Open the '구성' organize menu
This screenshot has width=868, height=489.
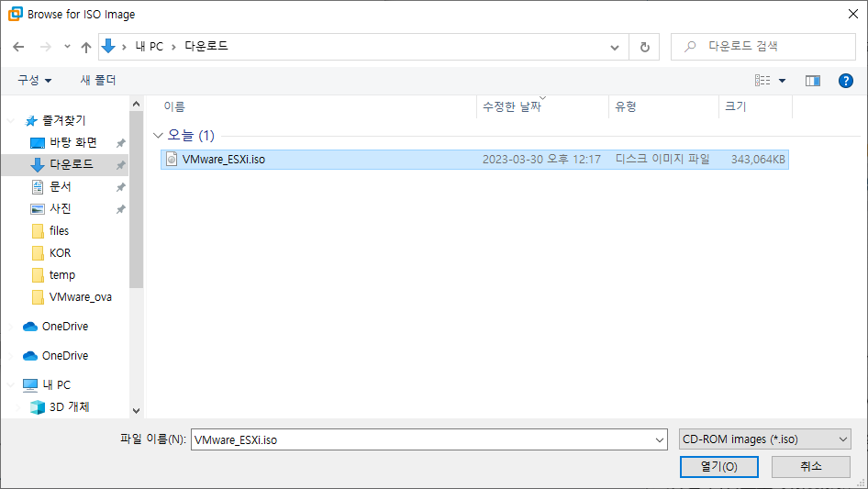[x=34, y=81]
